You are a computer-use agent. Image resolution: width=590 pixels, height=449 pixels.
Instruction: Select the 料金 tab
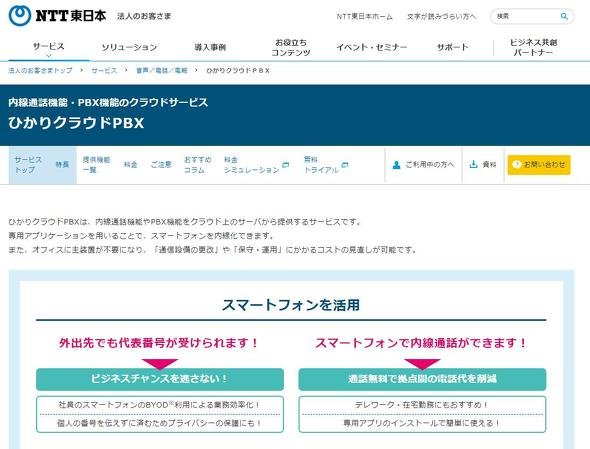[131, 164]
